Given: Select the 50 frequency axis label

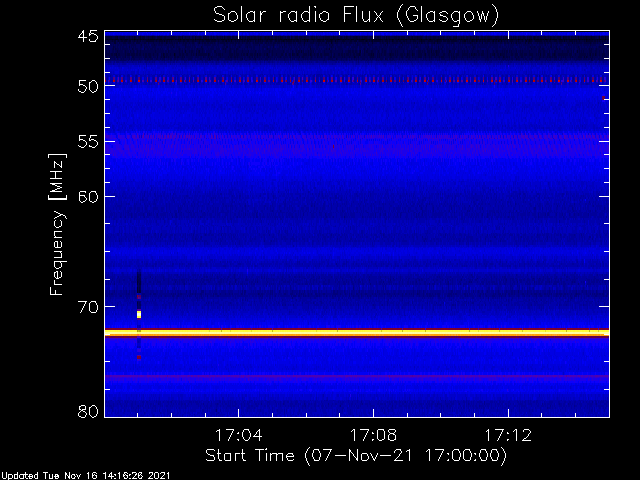Looking at the screenshot, I should tap(88, 86).
